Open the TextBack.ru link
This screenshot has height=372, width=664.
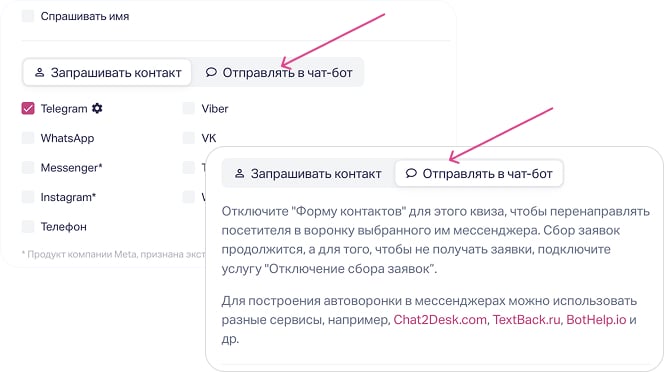pyautogui.click(x=526, y=319)
